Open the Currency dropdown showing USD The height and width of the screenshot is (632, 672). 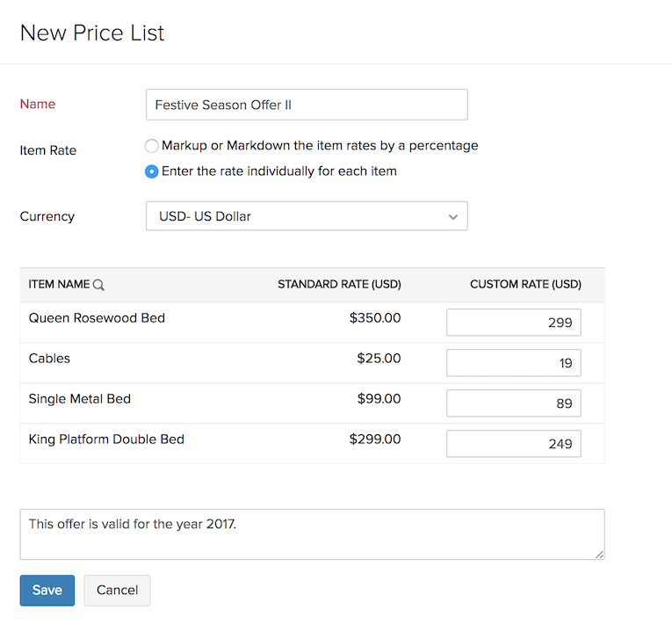click(307, 216)
